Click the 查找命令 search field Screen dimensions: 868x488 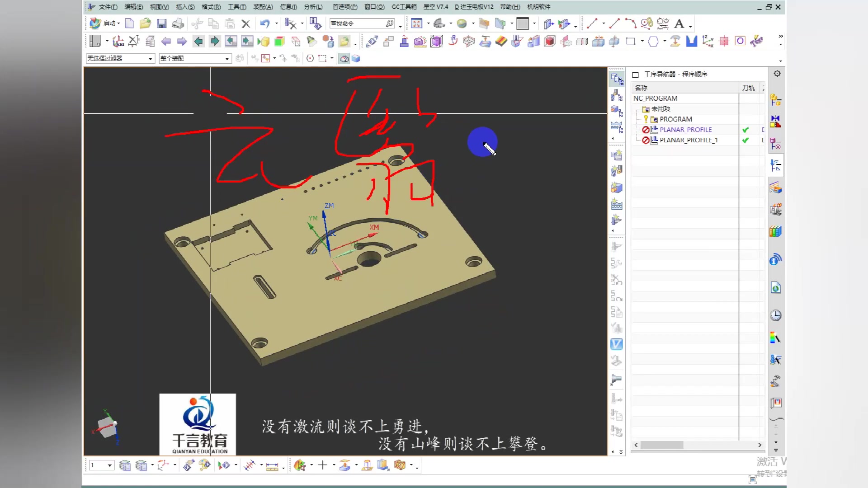tap(357, 23)
